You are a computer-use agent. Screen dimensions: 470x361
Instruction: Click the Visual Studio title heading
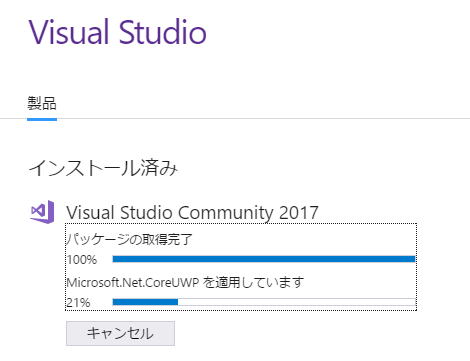[x=118, y=32]
